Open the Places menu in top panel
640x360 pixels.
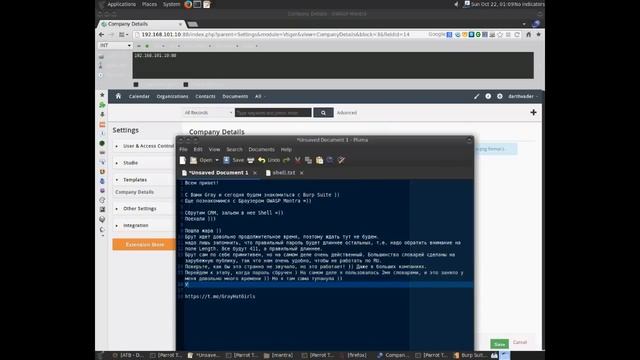tap(149, 4)
